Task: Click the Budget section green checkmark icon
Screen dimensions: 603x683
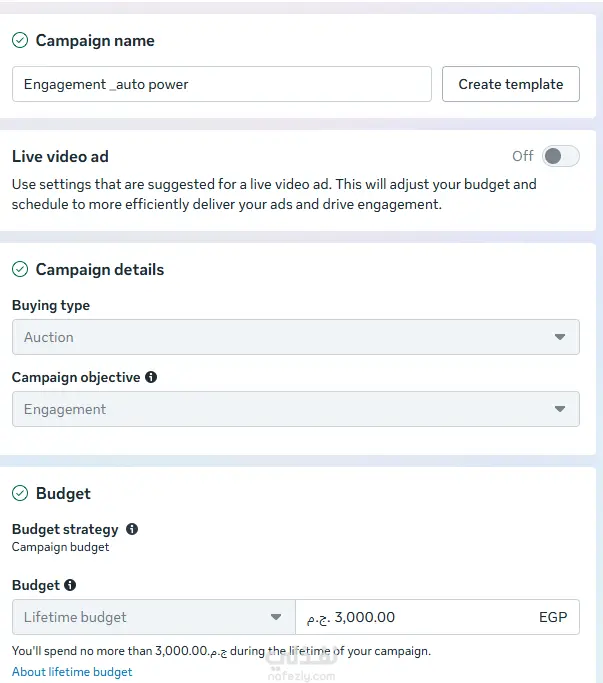Action: tap(20, 493)
